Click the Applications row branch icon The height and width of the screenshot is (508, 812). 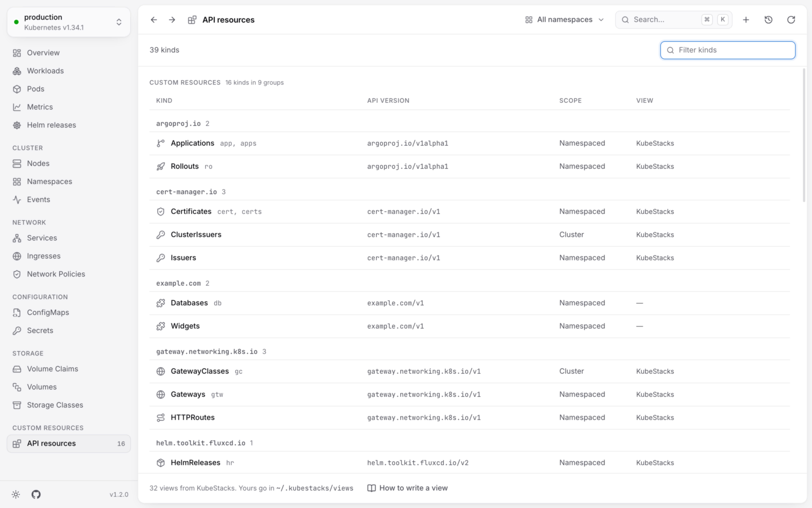(161, 143)
